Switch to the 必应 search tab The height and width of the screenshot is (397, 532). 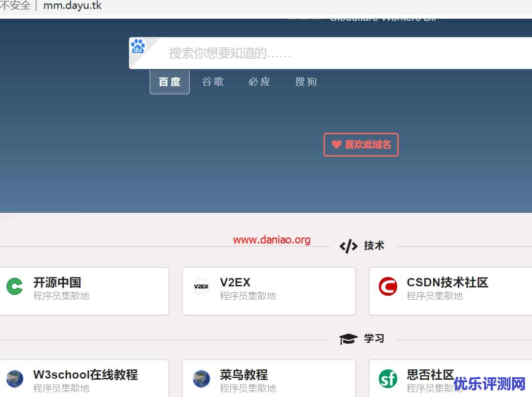tap(259, 81)
